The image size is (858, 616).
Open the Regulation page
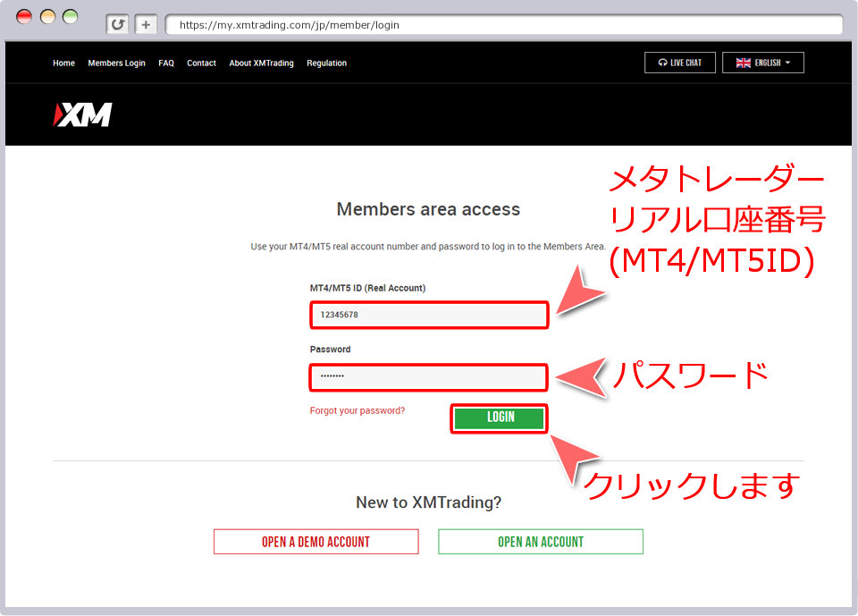pos(326,63)
